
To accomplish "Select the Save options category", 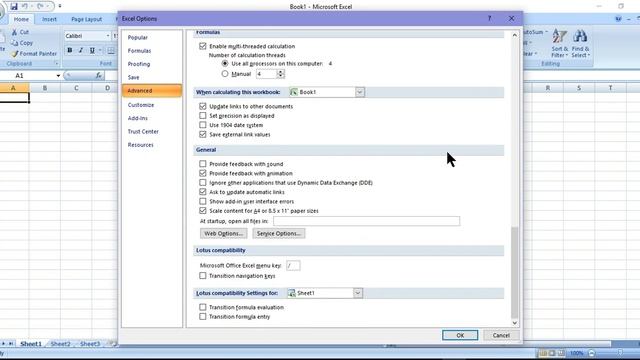I will [133, 77].
